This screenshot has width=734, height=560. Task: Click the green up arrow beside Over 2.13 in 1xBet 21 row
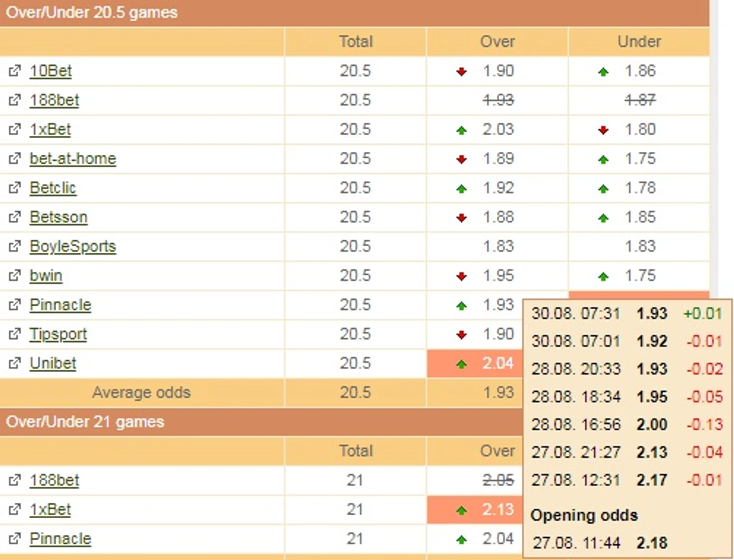pos(462,511)
